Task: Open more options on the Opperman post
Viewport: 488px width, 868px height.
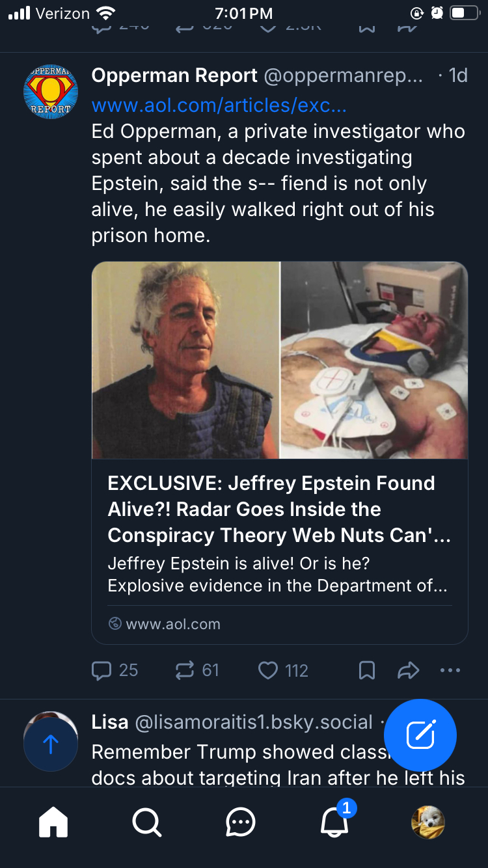Action: click(450, 670)
